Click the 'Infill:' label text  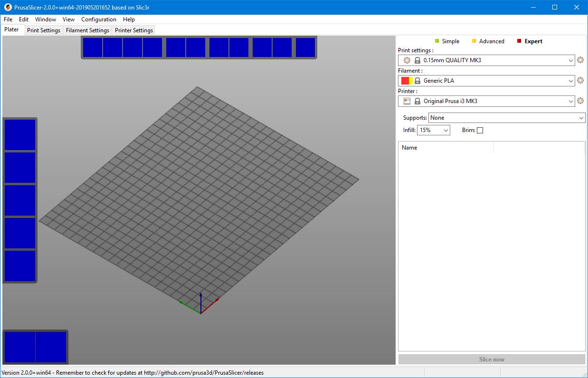409,130
